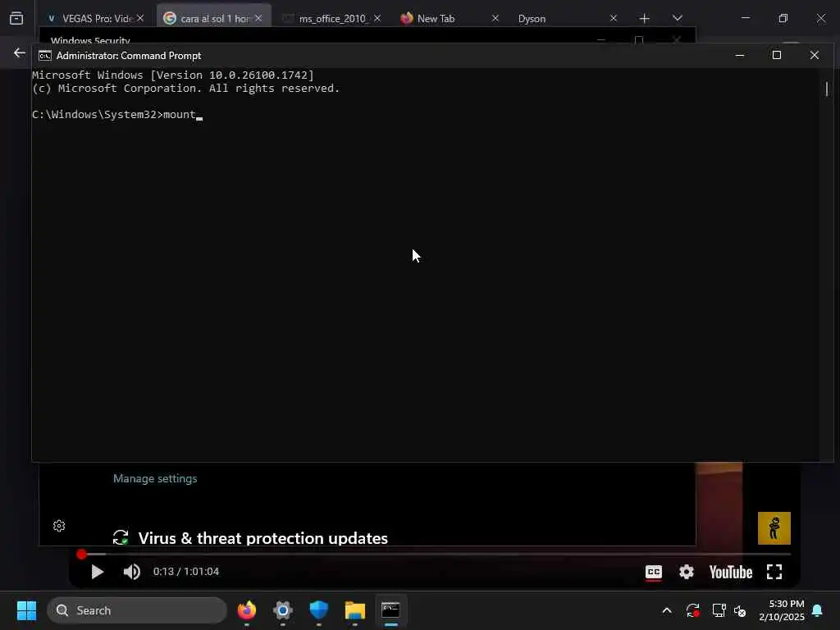Minimize the Command Prompt window
Image resolution: width=840 pixels, height=630 pixels.
pos(740,55)
